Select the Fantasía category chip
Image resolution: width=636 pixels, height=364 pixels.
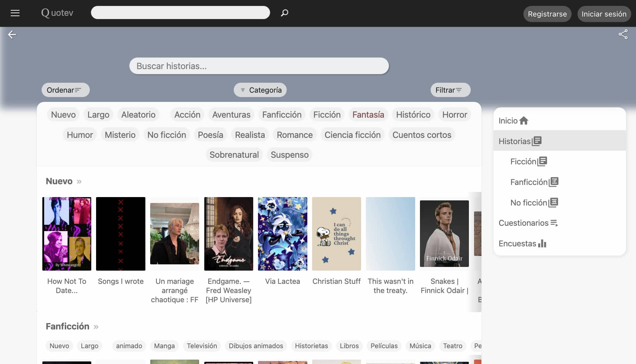[x=368, y=115]
